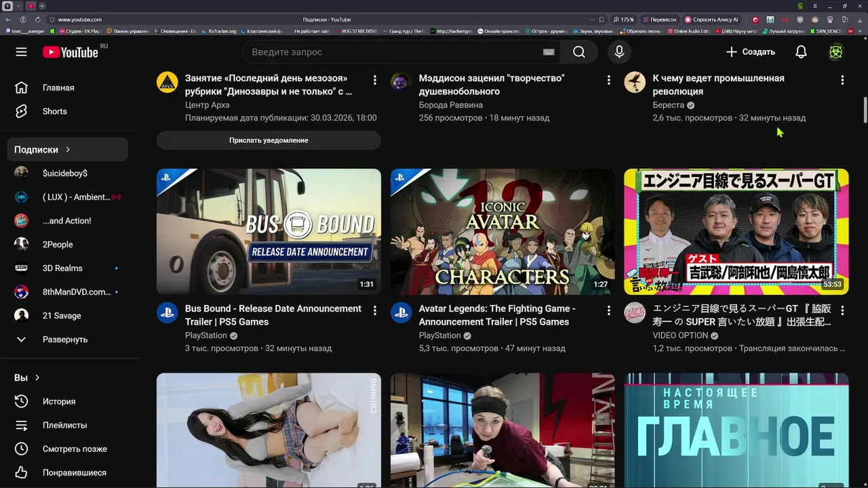This screenshot has width=868, height=488.
Task: Open Понравившиеся in the sidebar
Action: (68, 472)
